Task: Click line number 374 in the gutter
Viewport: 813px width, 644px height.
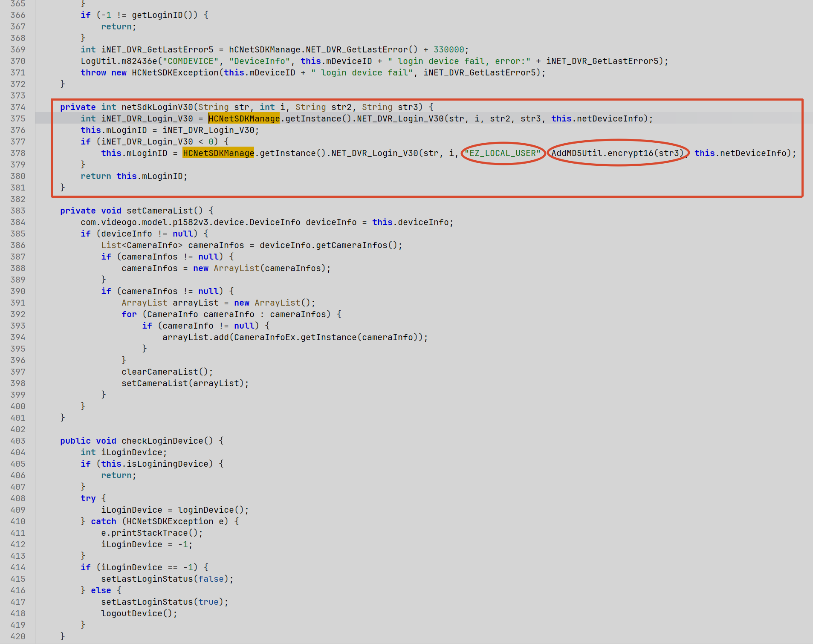Action: click(18, 107)
